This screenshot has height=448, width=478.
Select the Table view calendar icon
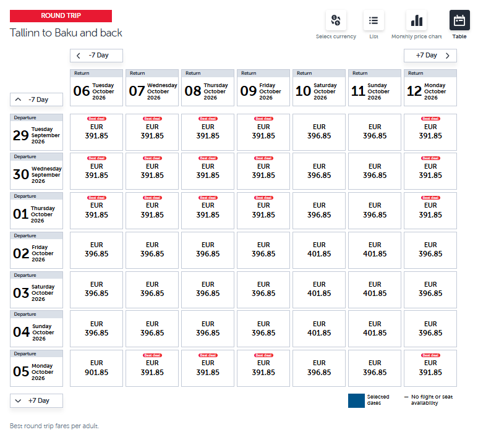pos(459,21)
